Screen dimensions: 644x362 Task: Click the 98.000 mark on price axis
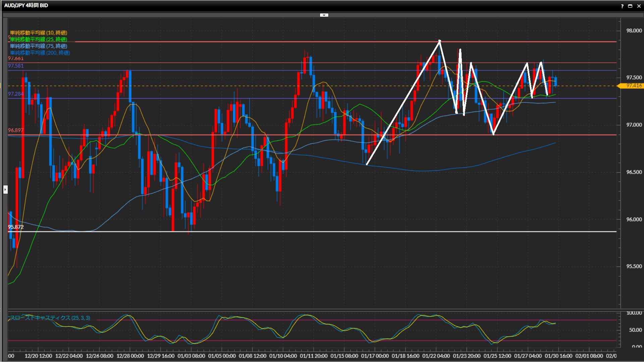pos(634,31)
